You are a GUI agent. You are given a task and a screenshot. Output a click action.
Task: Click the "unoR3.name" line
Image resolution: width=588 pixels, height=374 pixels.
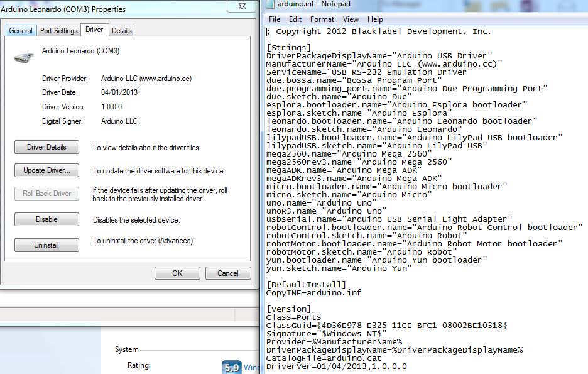tap(326, 211)
